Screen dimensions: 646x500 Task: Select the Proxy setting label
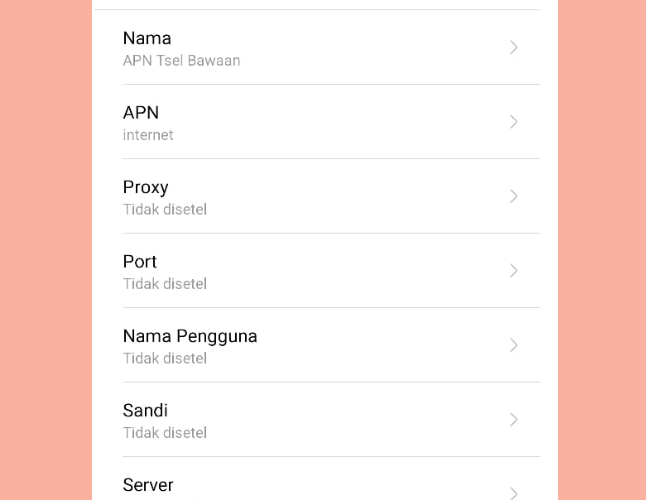pos(145,187)
